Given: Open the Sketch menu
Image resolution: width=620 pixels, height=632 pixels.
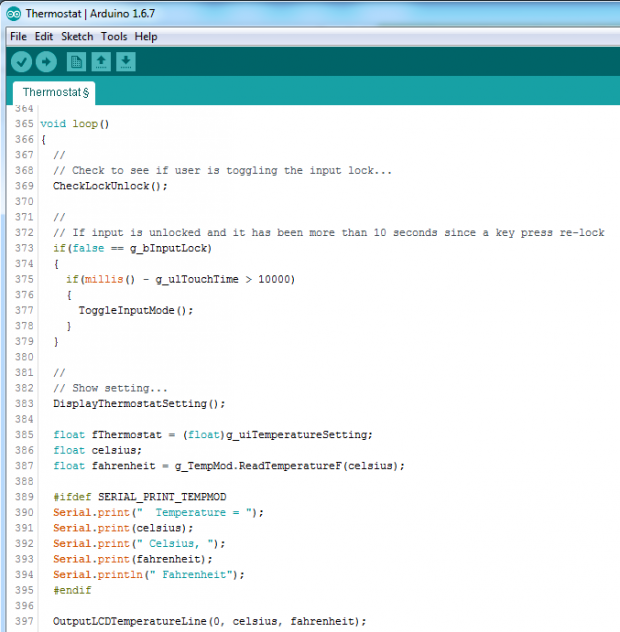Looking at the screenshot, I should (x=77, y=37).
